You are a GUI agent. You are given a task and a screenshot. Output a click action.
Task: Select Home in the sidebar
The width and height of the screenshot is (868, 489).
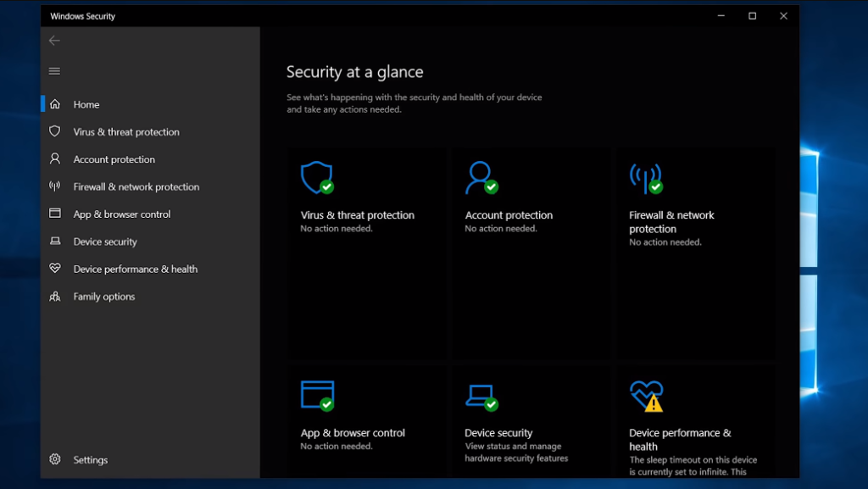click(x=150, y=104)
